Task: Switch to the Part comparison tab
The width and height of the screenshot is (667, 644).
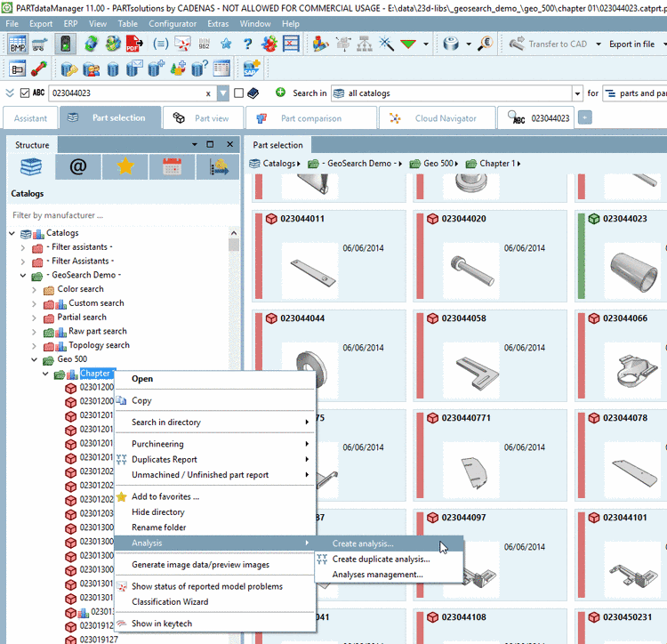Action: [311, 118]
